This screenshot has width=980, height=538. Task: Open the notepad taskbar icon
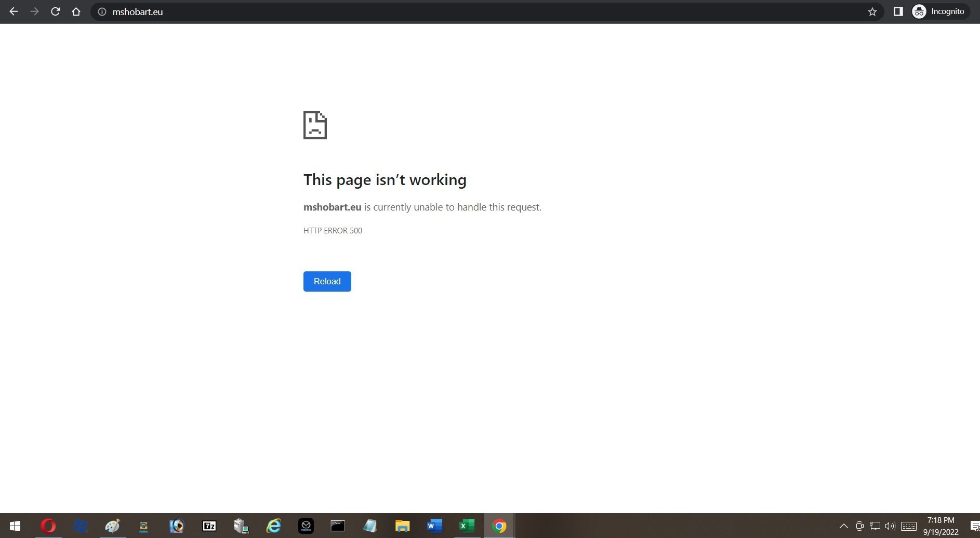click(x=370, y=526)
